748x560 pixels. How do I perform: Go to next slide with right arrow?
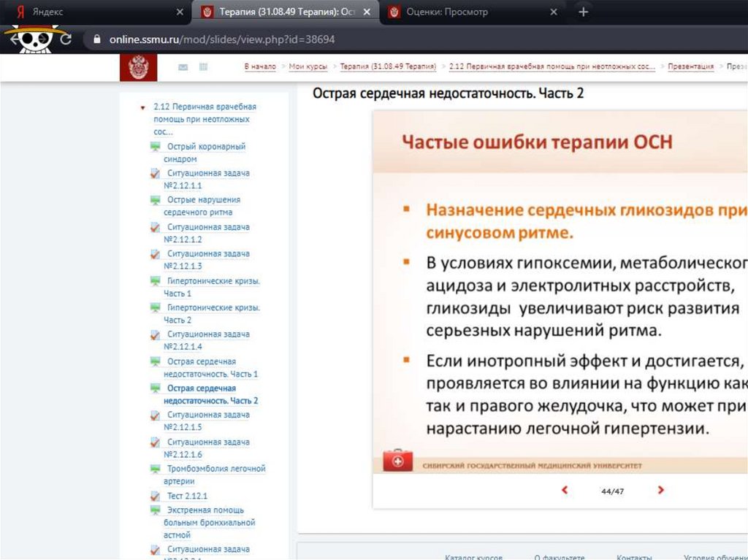point(660,490)
